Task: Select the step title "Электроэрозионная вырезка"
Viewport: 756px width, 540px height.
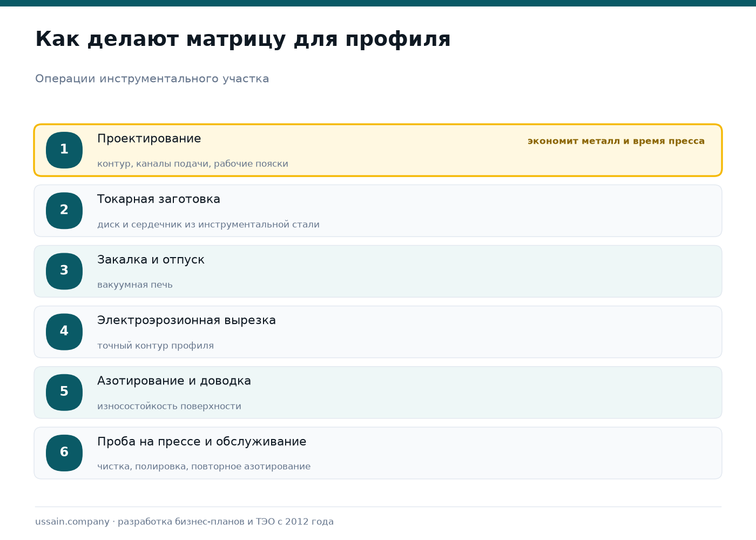Action: [186, 320]
